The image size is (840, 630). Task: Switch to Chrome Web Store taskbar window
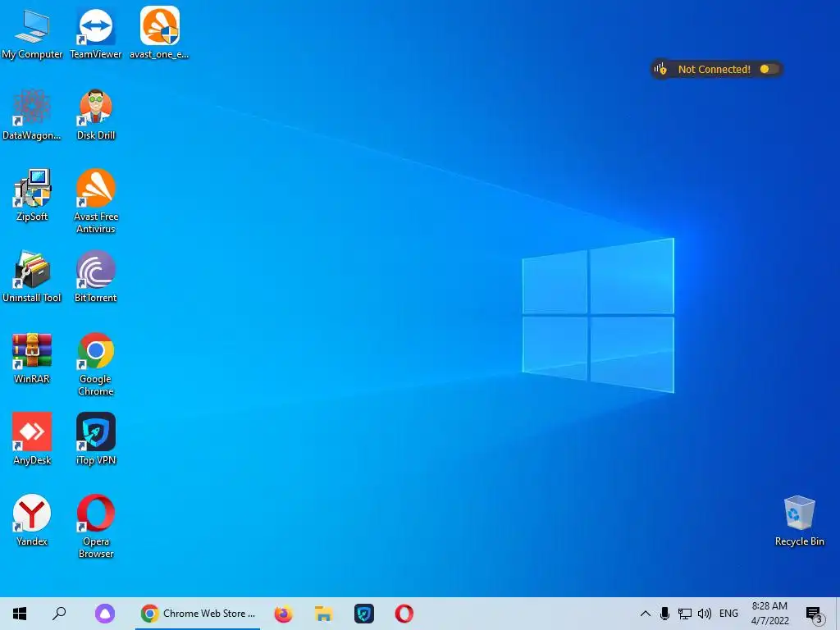click(198, 614)
